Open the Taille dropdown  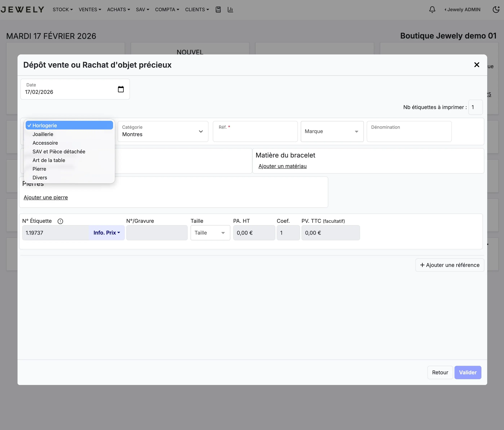coord(210,233)
